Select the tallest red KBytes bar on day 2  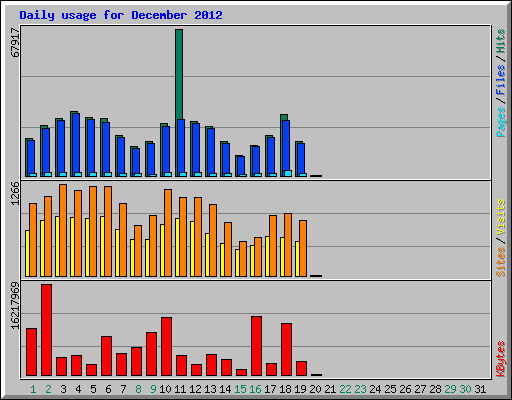click(46, 330)
